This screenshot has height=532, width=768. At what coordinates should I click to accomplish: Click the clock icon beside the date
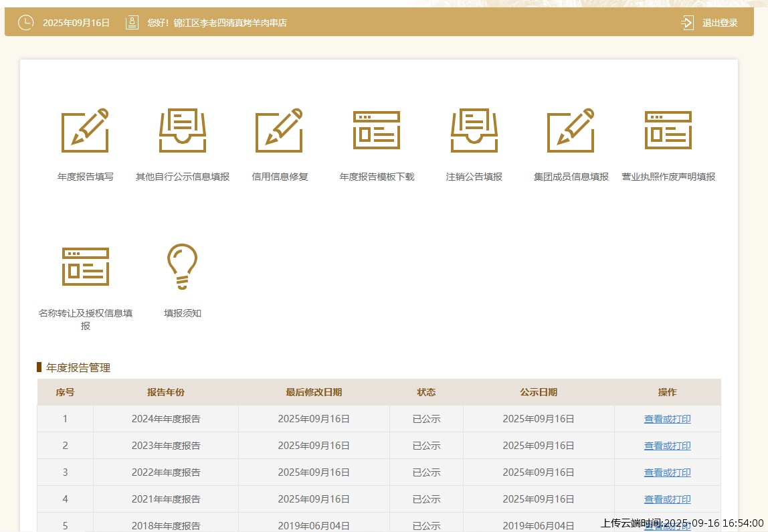[x=26, y=23]
